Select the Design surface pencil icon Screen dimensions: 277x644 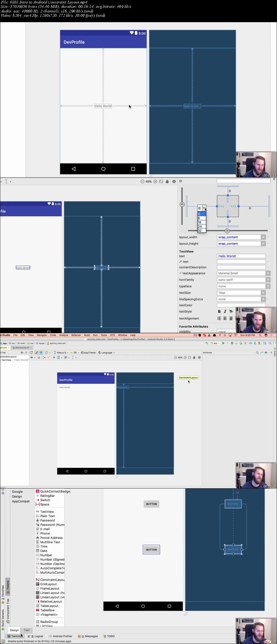pyautogui.click(x=37, y=353)
